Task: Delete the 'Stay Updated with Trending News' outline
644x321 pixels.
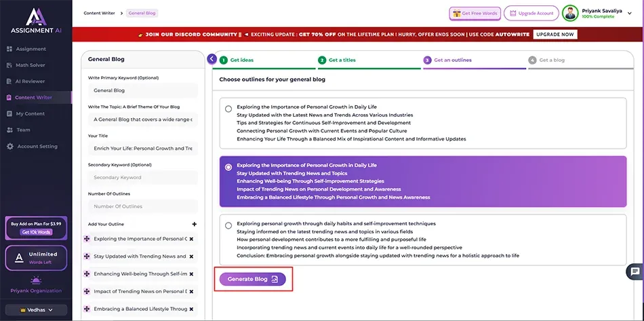Action: coord(191,257)
